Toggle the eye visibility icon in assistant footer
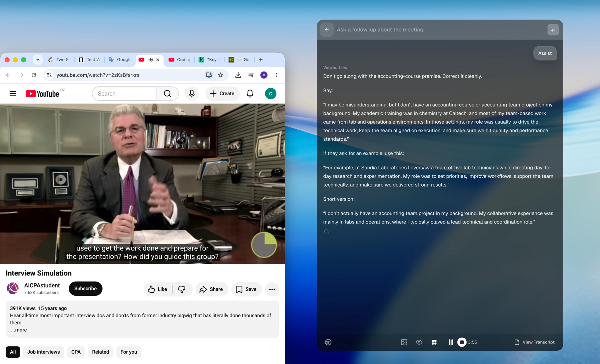The image size is (600, 364). (x=419, y=342)
